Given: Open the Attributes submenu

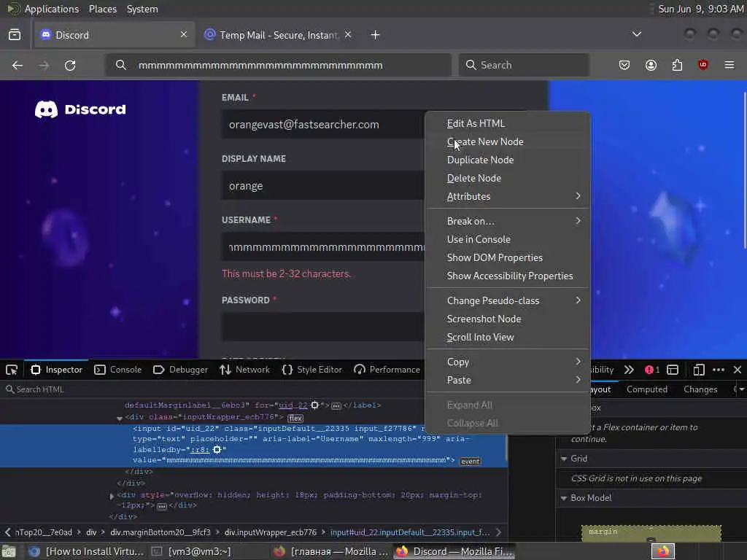Looking at the screenshot, I should (508, 196).
